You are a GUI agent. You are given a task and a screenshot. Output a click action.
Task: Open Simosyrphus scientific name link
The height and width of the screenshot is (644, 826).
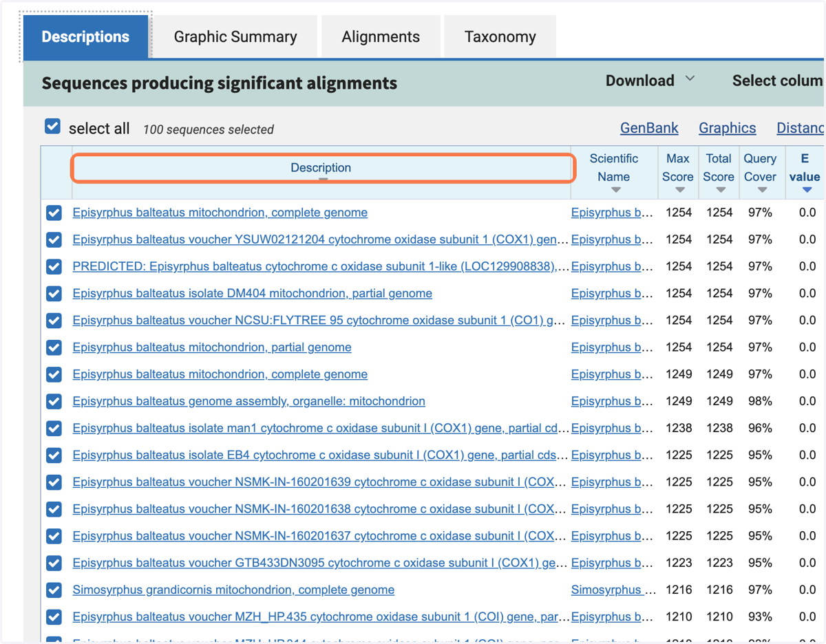[613, 590]
